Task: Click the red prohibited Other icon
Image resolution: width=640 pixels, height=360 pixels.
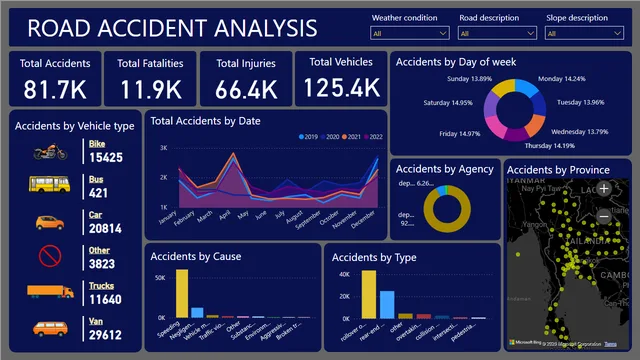Action: pyautogui.click(x=50, y=256)
